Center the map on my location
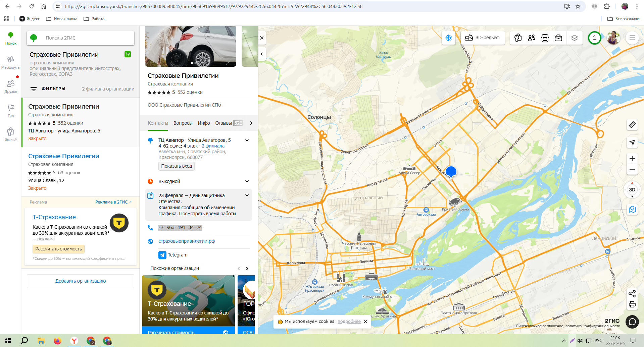Screen dimensions: 644x347 [x=632, y=142]
